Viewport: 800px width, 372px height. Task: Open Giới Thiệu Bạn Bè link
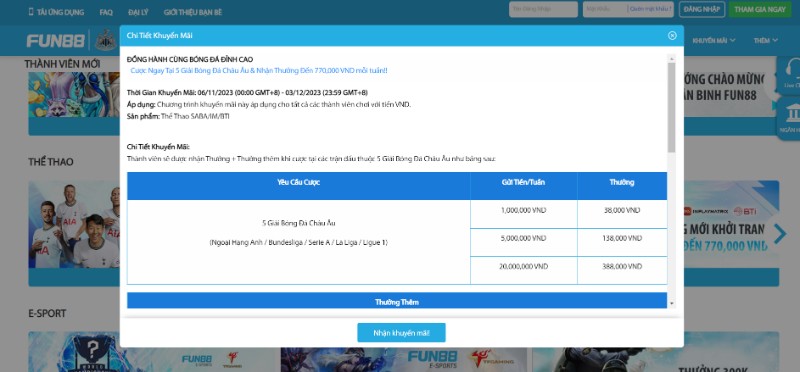[x=193, y=12]
